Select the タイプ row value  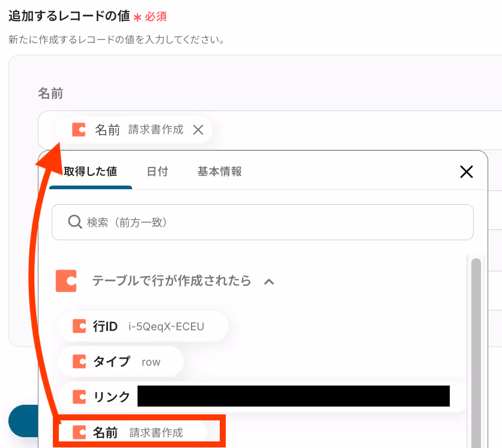coord(121,362)
